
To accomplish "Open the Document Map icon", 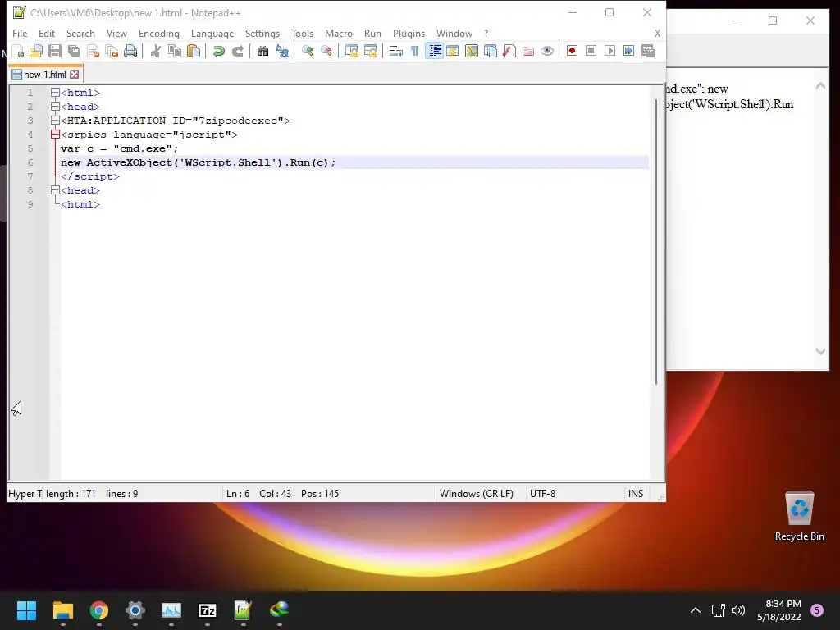I will coord(472,51).
